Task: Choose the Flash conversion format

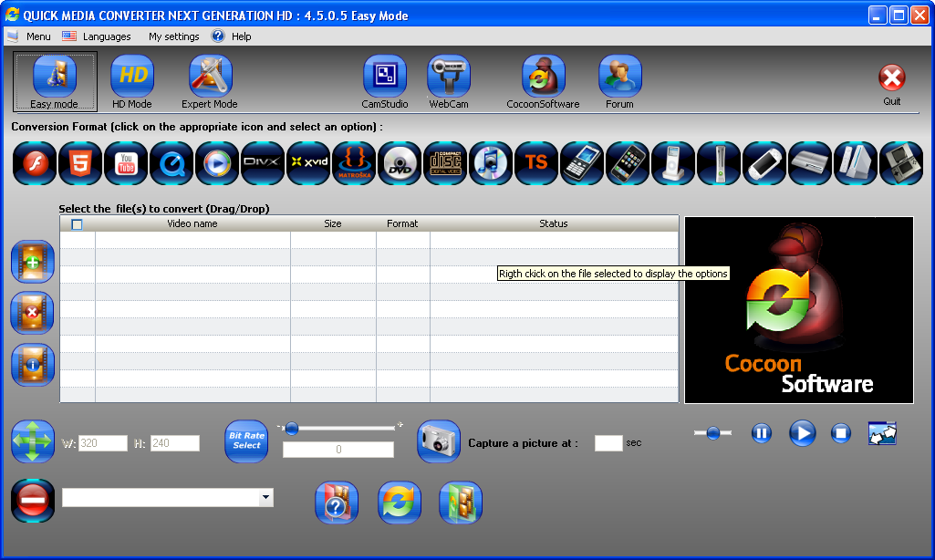Action: 36,163
